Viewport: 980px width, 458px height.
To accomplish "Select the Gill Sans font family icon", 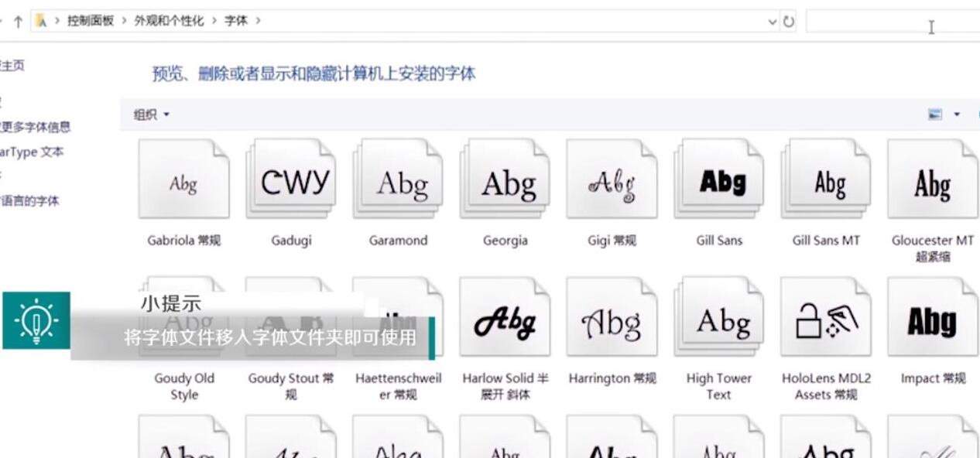I will click(x=718, y=179).
